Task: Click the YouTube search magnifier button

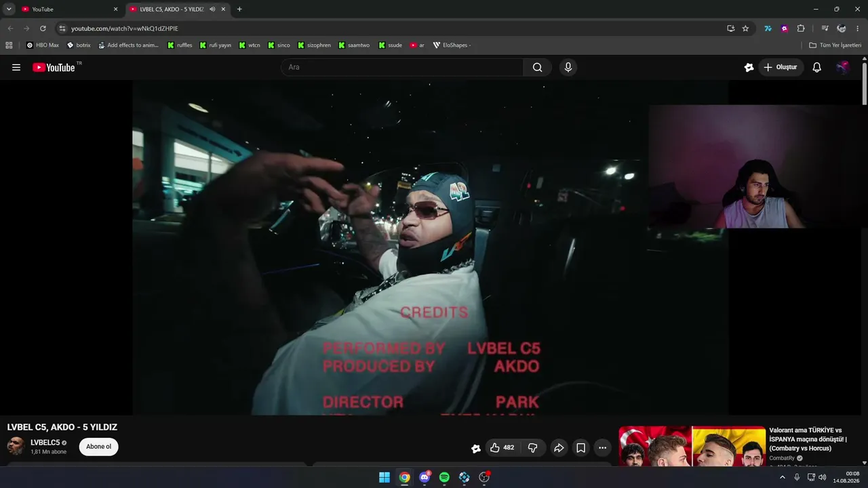Action: [x=537, y=67]
